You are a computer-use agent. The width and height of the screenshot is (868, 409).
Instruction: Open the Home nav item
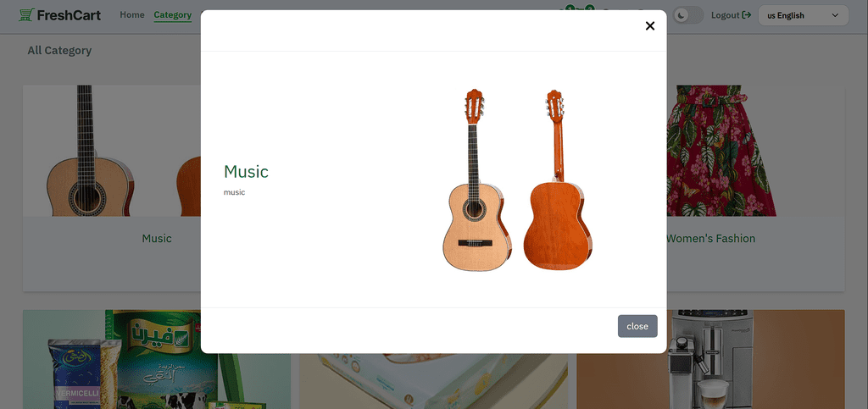pyautogui.click(x=131, y=15)
